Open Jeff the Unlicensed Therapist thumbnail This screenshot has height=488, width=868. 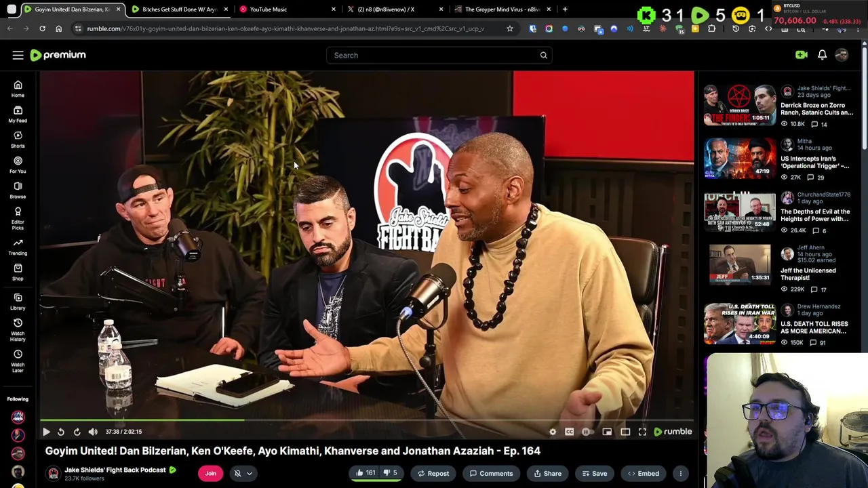(740, 264)
